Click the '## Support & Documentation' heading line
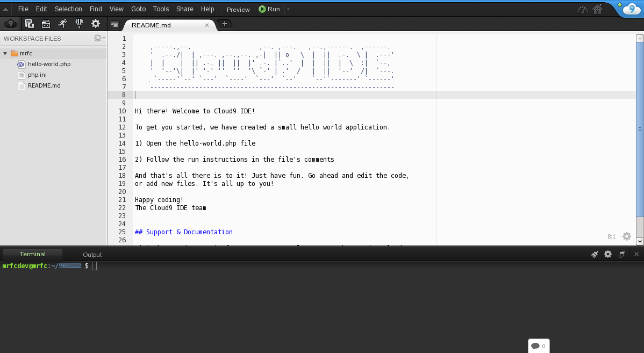 tap(184, 232)
